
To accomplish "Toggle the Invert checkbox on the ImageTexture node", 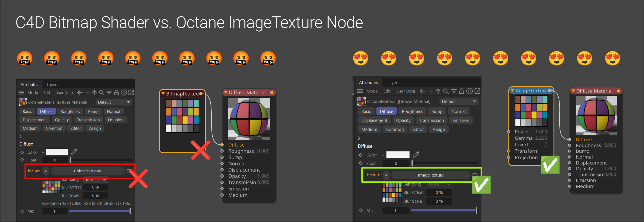I will (x=546, y=145).
